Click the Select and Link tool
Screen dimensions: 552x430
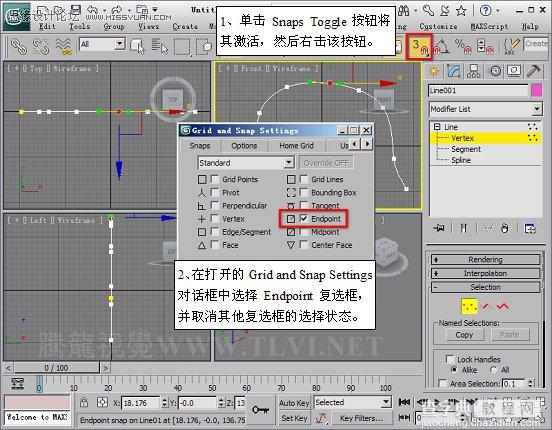tap(19, 46)
